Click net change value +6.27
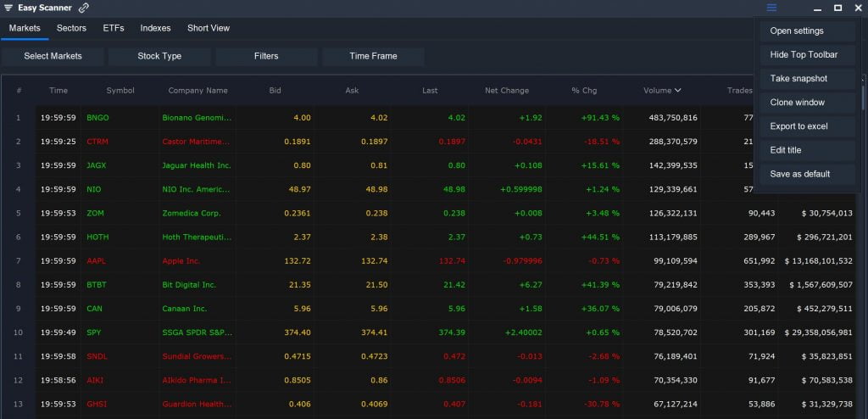This screenshot has height=419, width=868. [x=531, y=284]
